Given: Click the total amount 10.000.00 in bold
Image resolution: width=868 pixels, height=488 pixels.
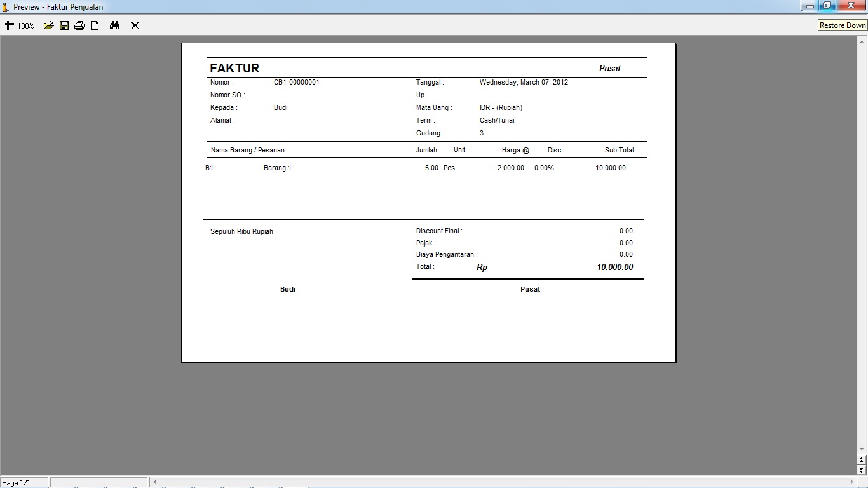Looking at the screenshot, I should (614, 268).
